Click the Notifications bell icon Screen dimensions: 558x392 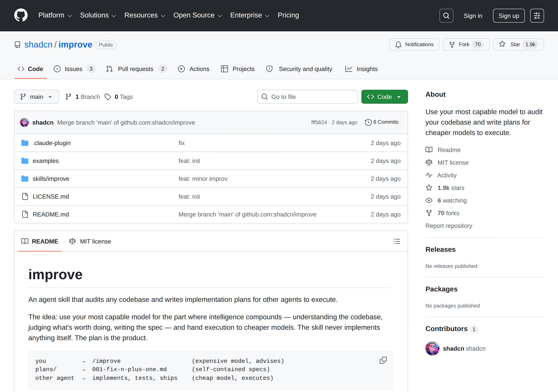pos(398,45)
